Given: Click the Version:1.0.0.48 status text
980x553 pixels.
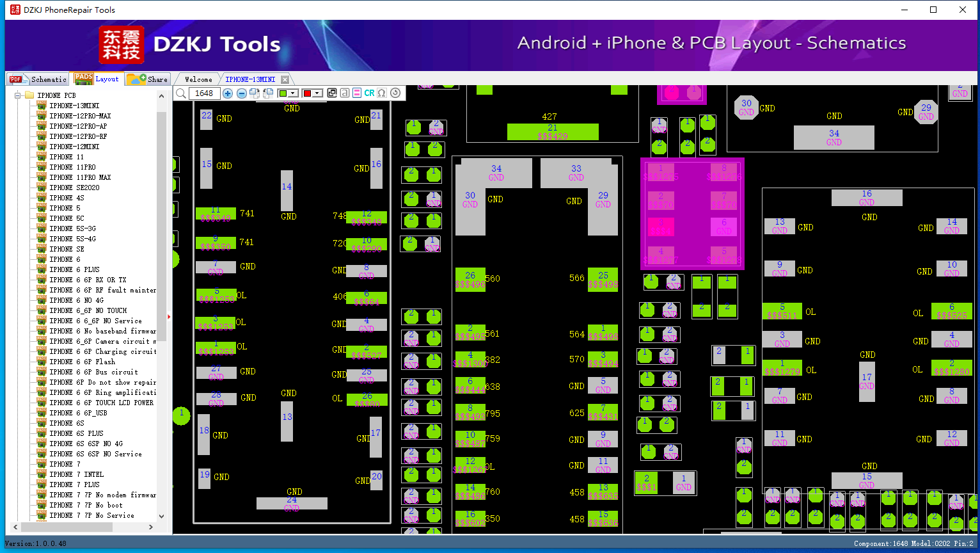Looking at the screenshot, I should [36, 543].
